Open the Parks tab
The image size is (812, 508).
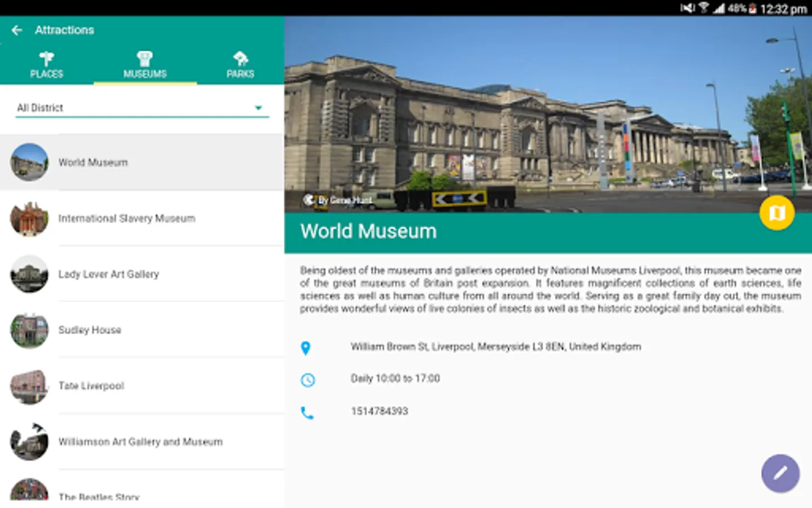click(240, 64)
